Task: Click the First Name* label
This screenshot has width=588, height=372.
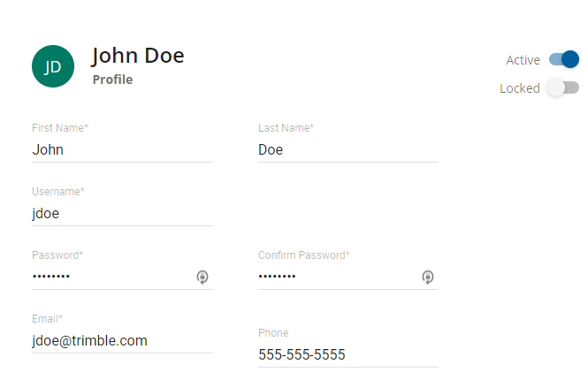Action: click(60, 128)
